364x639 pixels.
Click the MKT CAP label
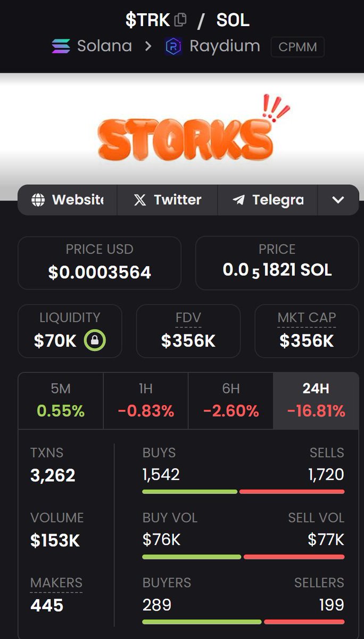point(307,318)
